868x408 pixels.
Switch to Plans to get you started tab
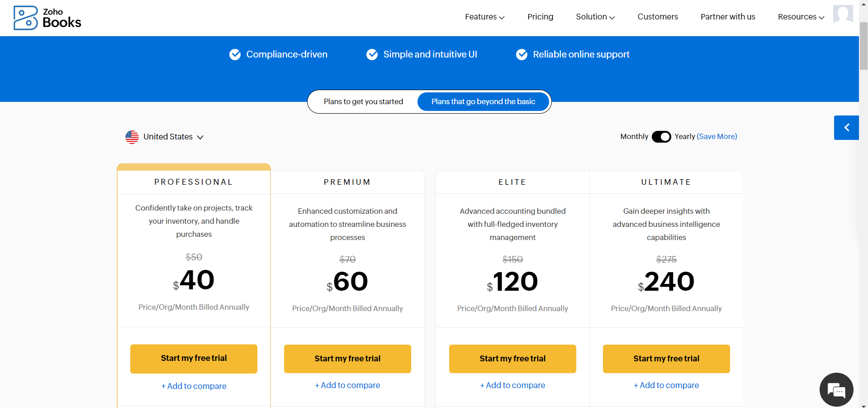tap(363, 101)
